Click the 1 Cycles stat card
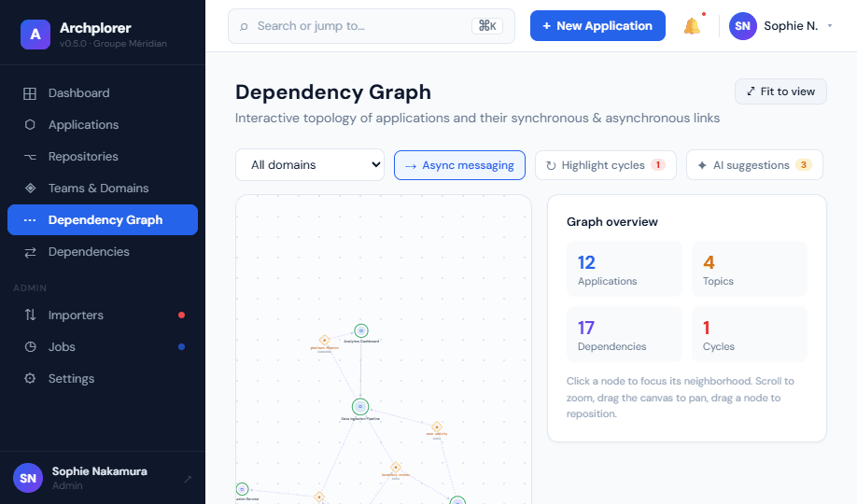857x504 pixels. 750,334
